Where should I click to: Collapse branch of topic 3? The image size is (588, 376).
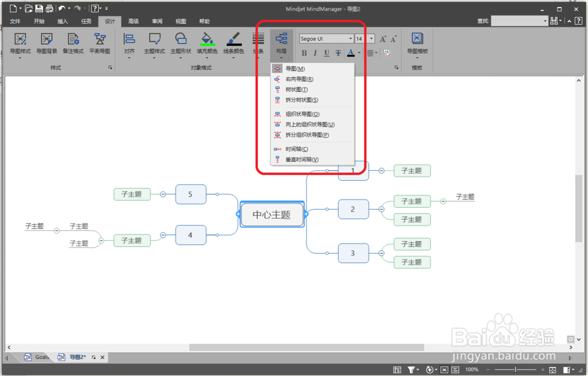pyautogui.click(x=382, y=253)
